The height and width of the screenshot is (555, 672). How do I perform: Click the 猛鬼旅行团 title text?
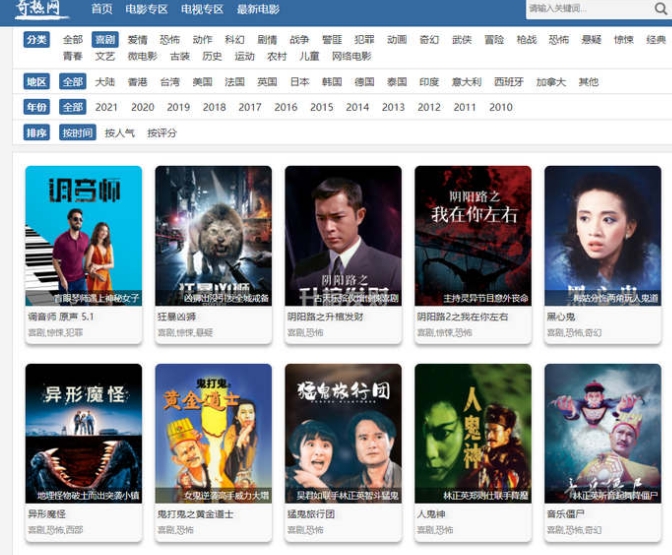pyautogui.click(x=311, y=514)
